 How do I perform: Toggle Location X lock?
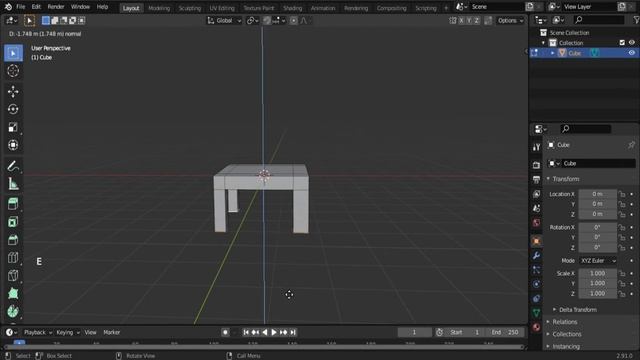coord(622,194)
